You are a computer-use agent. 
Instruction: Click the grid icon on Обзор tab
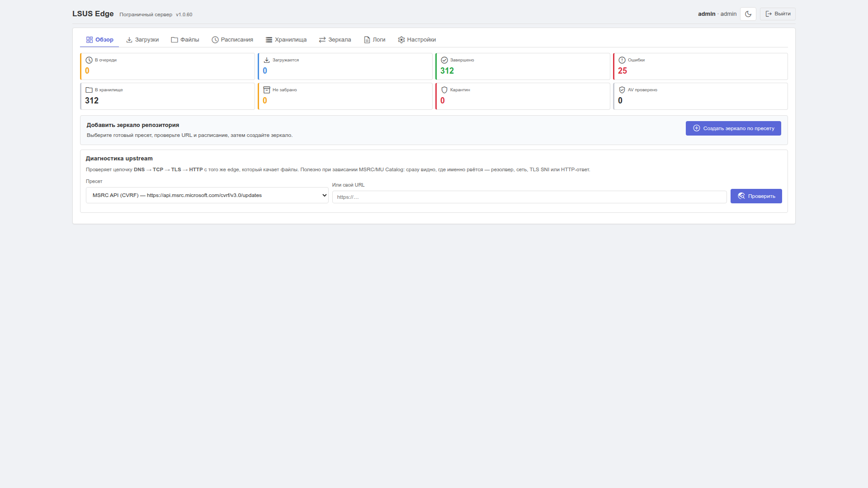coord(90,40)
